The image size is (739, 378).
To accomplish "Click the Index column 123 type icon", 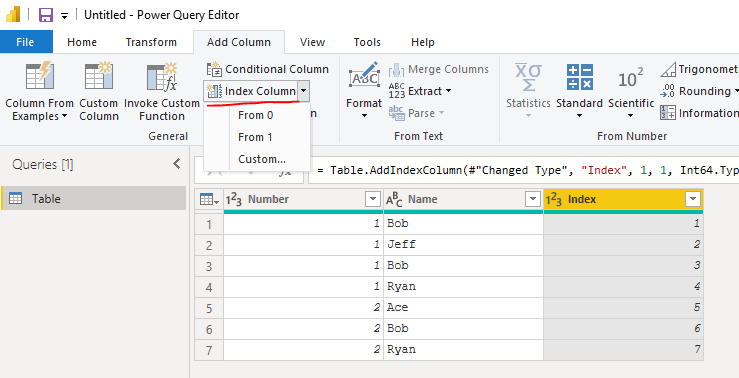I will 554,200.
